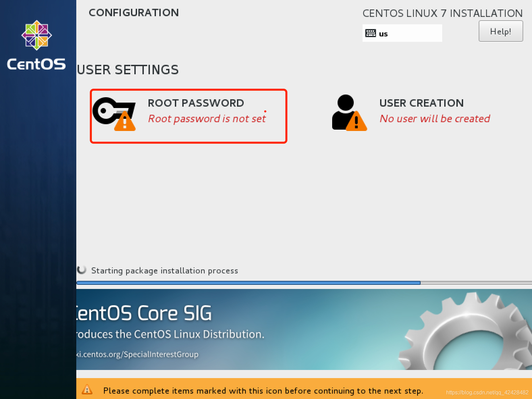The height and width of the screenshot is (399, 532).
Task: Click the gear graphic in the banner
Action: [465, 331]
